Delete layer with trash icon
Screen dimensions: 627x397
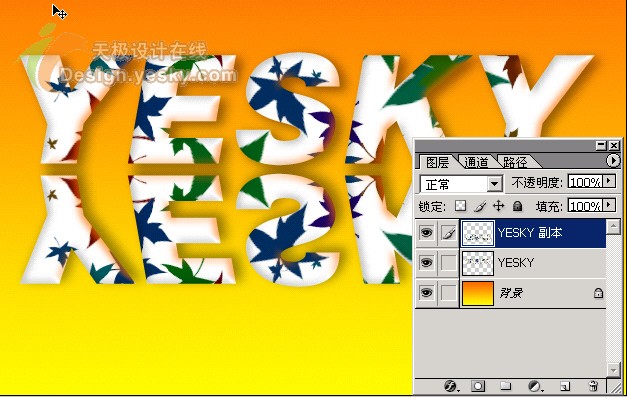pos(593,386)
